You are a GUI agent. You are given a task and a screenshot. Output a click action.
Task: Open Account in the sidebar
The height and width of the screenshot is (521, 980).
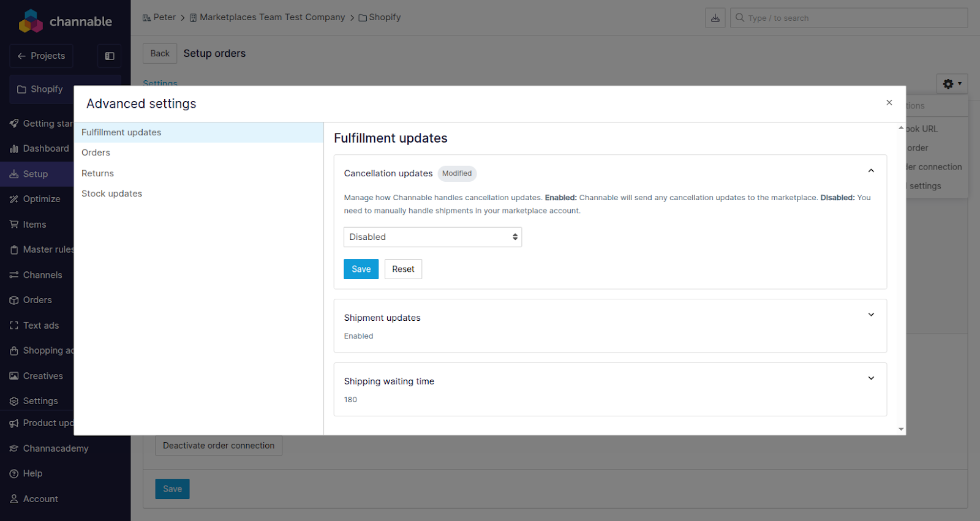click(40, 499)
